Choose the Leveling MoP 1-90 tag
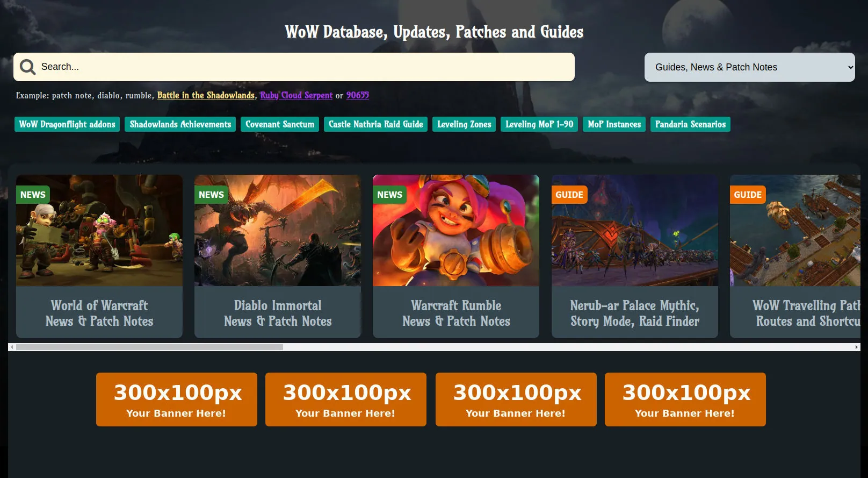This screenshot has height=478, width=868. pos(539,124)
